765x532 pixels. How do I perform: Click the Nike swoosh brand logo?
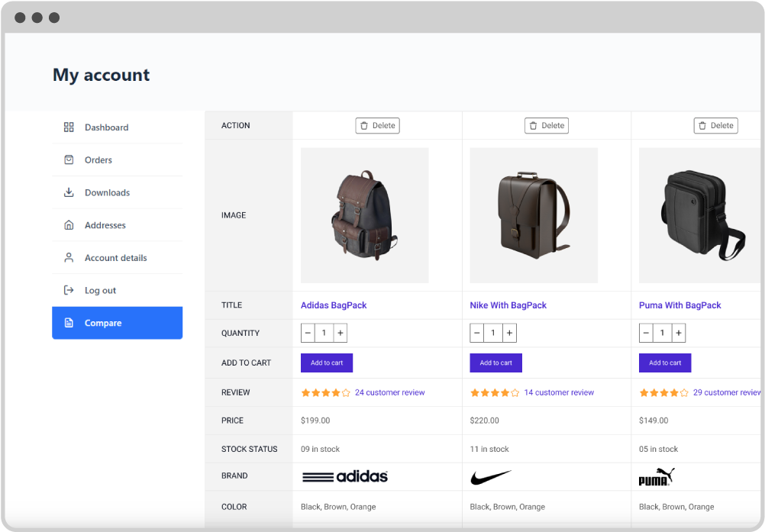491,477
